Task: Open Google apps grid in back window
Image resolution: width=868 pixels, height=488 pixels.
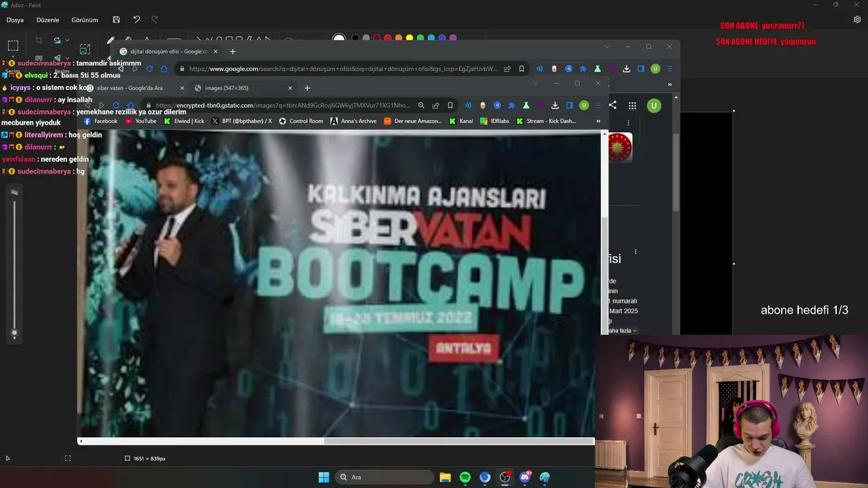Action: point(632,105)
